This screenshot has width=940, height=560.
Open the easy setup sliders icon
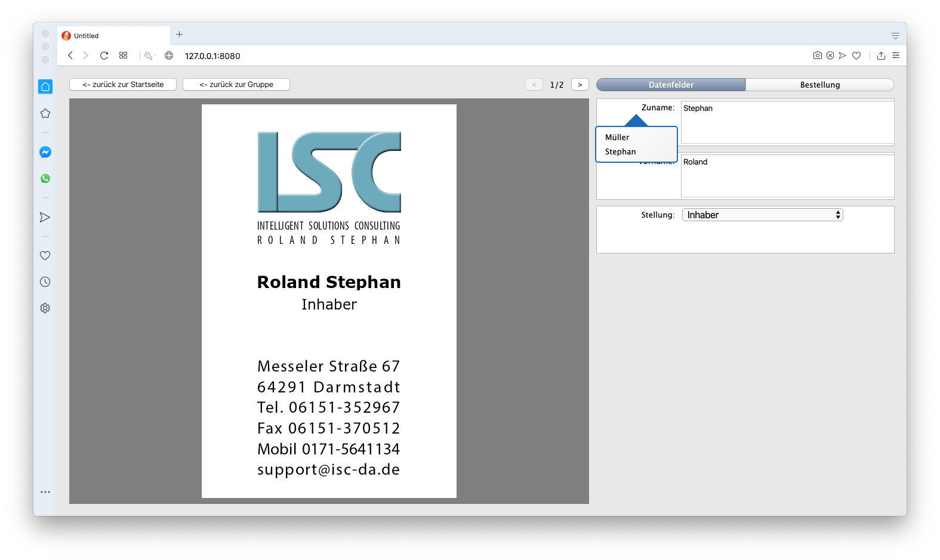pyautogui.click(x=896, y=55)
